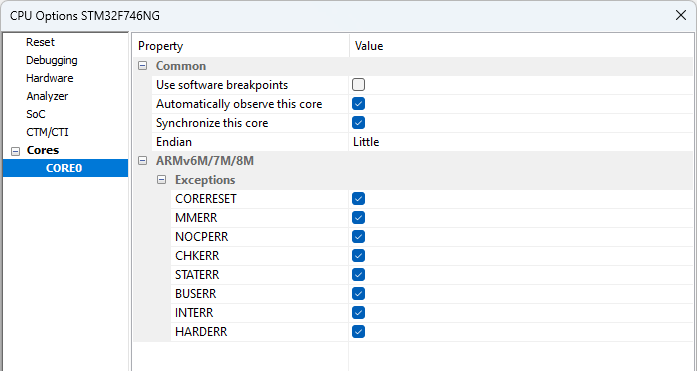The image size is (697, 371).
Task: Select the BUSERR row label
Action: tap(196, 294)
